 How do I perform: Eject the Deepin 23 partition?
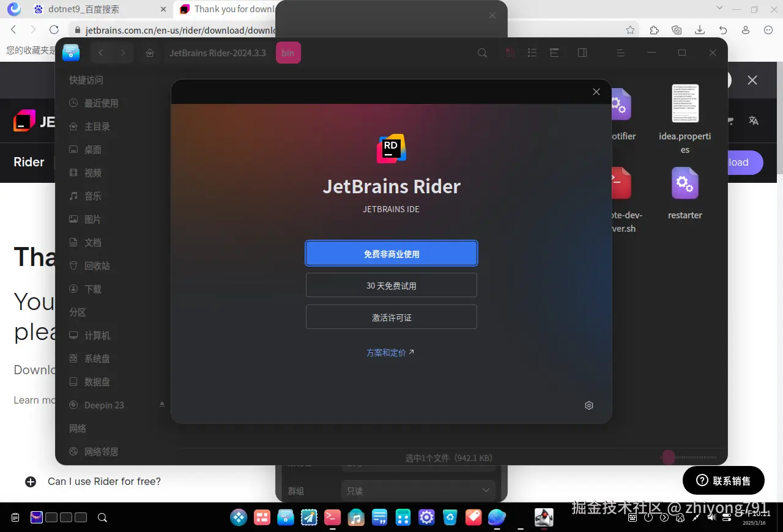point(162,405)
